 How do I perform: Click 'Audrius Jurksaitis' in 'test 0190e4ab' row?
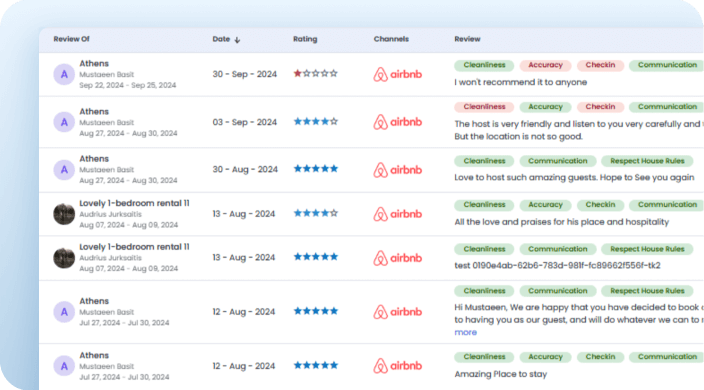110,258
